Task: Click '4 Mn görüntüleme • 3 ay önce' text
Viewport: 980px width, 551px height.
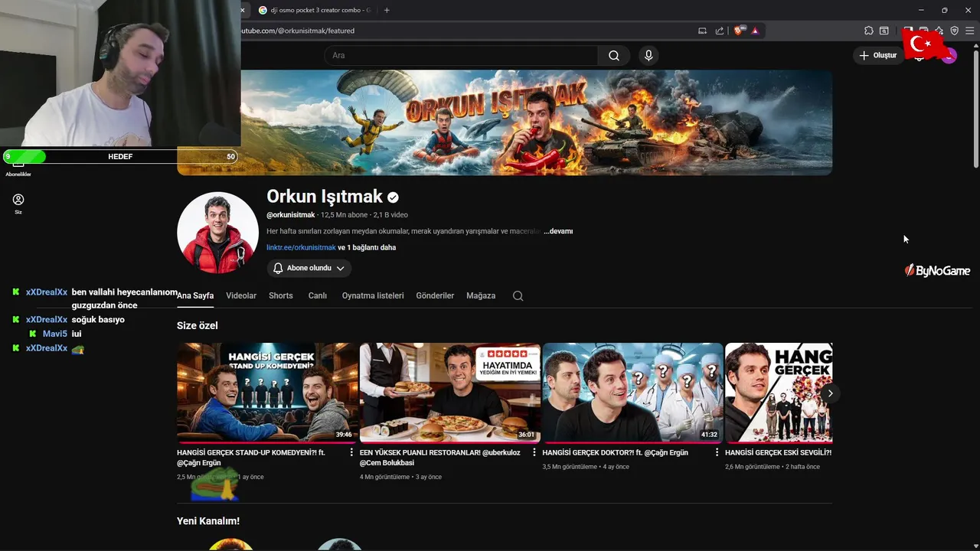Action: tap(400, 478)
